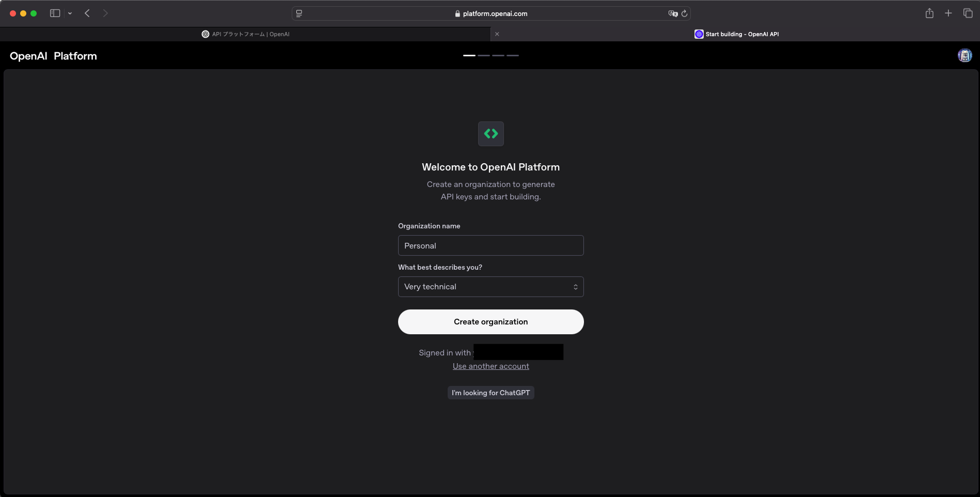Add a new tab with the plus icon

pyautogui.click(x=949, y=13)
